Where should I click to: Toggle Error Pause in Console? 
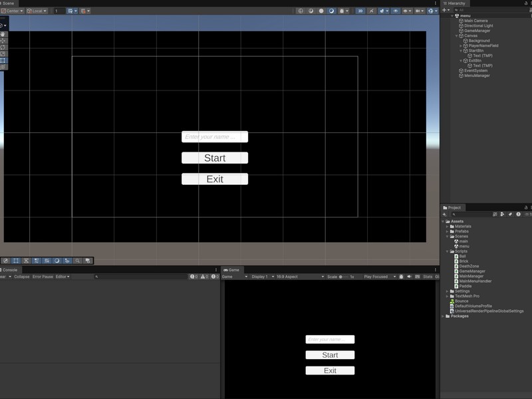click(43, 277)
